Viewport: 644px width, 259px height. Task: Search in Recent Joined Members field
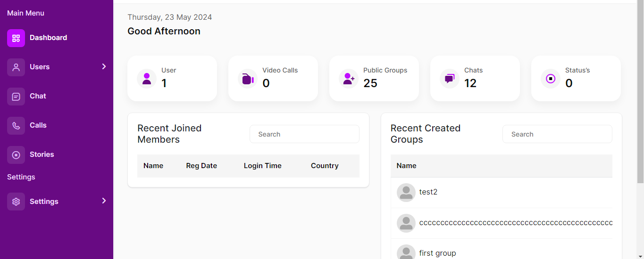point(304,134)
